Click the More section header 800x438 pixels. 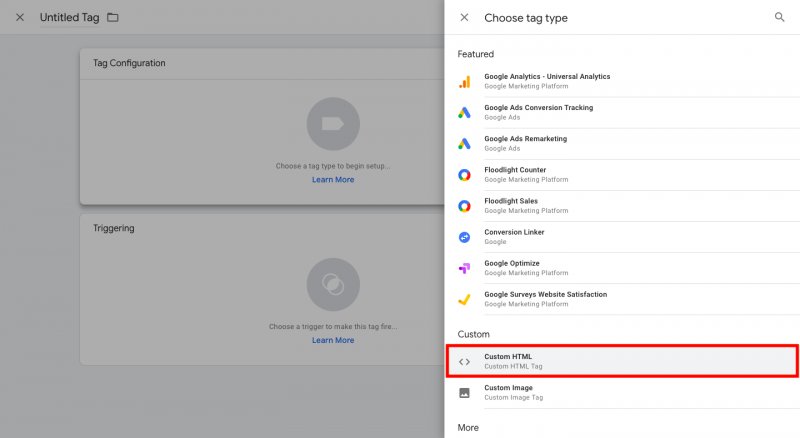(x=468, y=428)
